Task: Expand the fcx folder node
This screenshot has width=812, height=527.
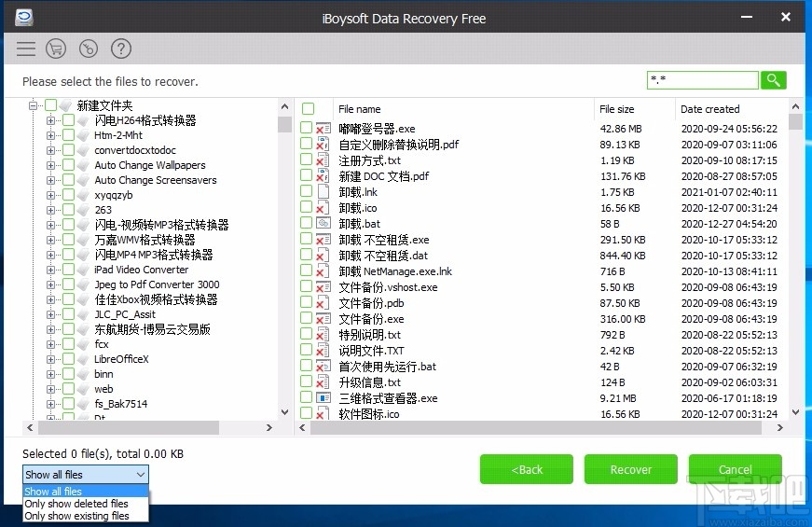Action: pos(50,344)
